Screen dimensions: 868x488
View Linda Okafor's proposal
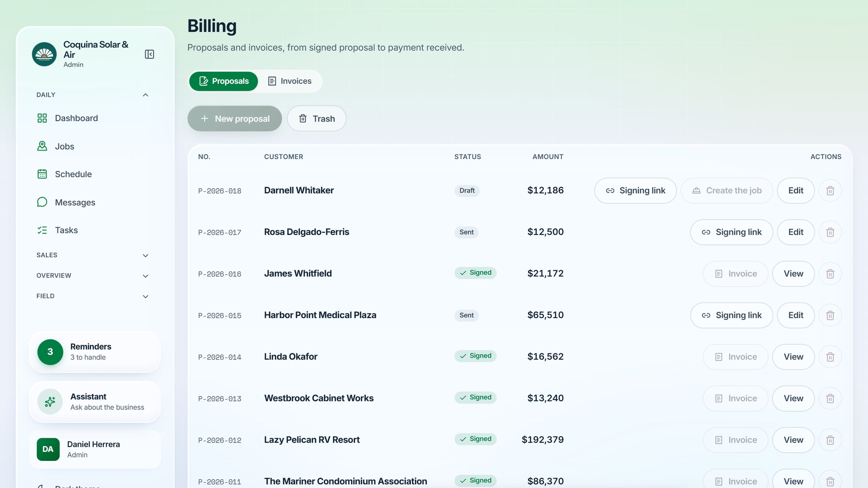click(x=793, y=357)
